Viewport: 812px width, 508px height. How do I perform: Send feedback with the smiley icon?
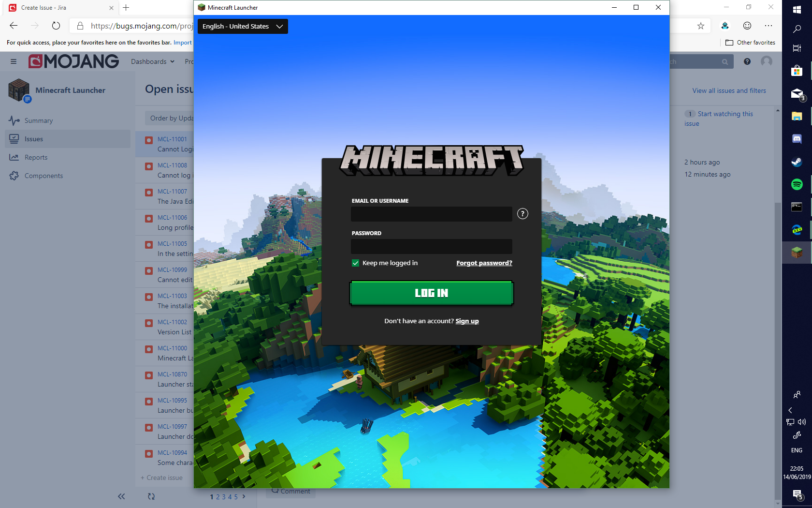click(x=747, y=26)
